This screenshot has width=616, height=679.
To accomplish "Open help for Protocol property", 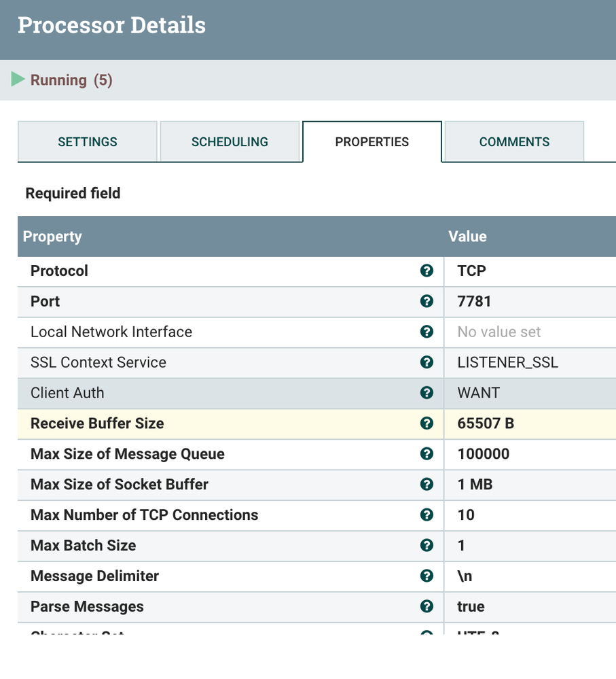I will (427, 271).
